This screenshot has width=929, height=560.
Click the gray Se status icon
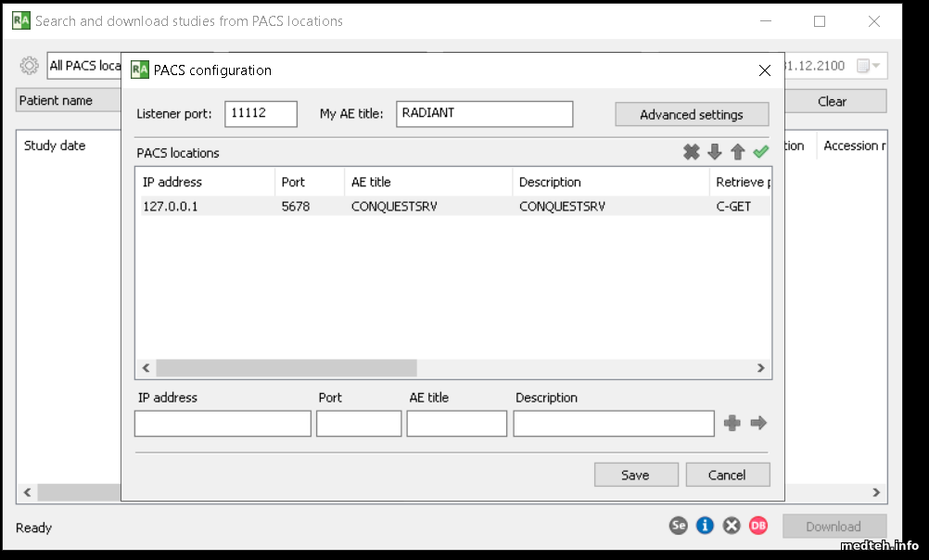[679, 526]
